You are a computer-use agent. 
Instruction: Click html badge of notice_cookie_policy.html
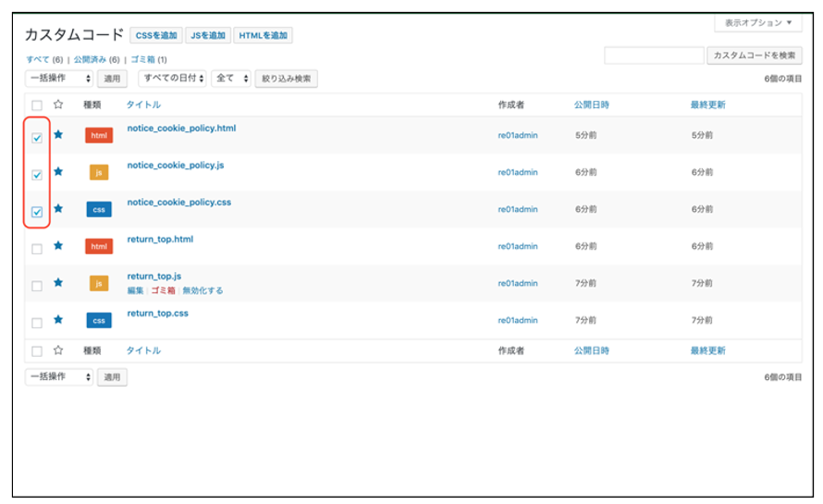click(99, 135)
